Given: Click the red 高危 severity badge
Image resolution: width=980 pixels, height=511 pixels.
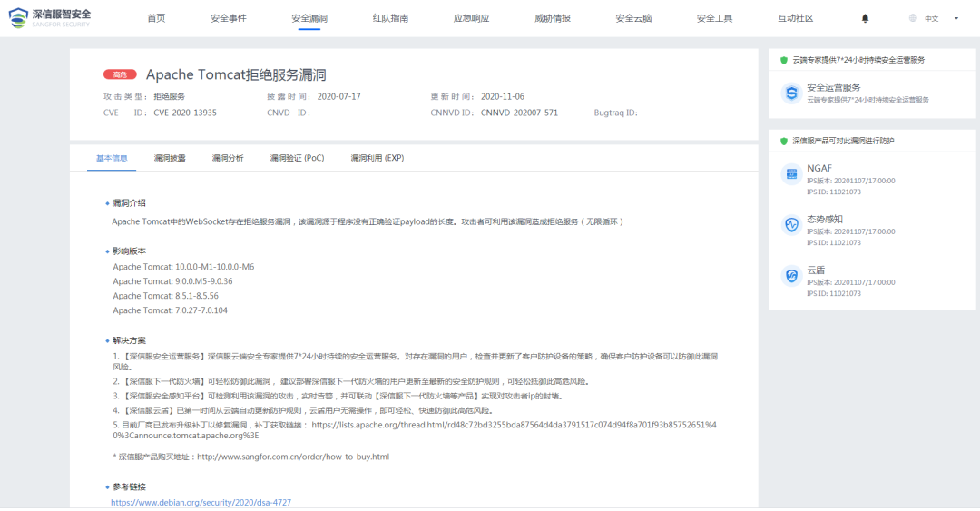Looking at the screenshot, I should click(x=120, y=74).
